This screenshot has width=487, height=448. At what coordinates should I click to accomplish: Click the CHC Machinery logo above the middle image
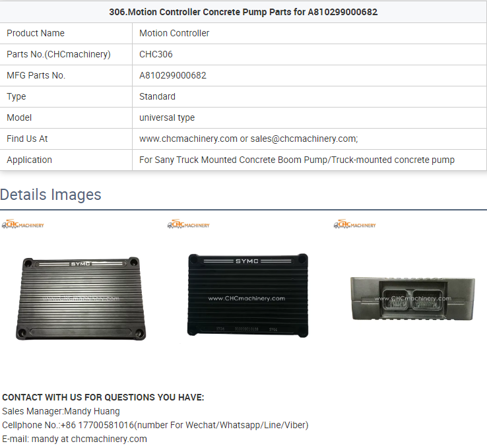pyautogui.click(x=188, y=225)
